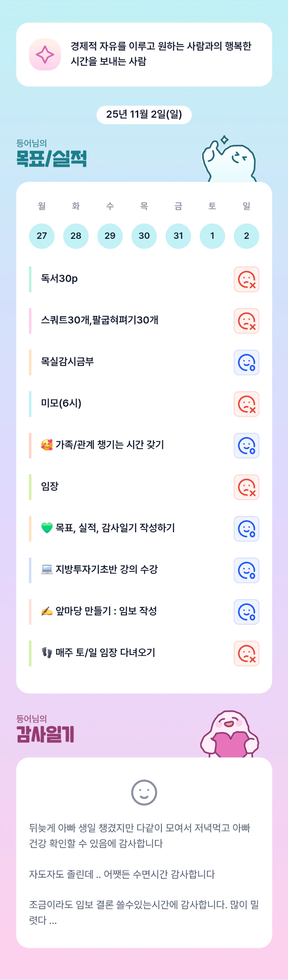Click the pink sparkle star icon
The image size is (288, 980).
click(45, 54)
